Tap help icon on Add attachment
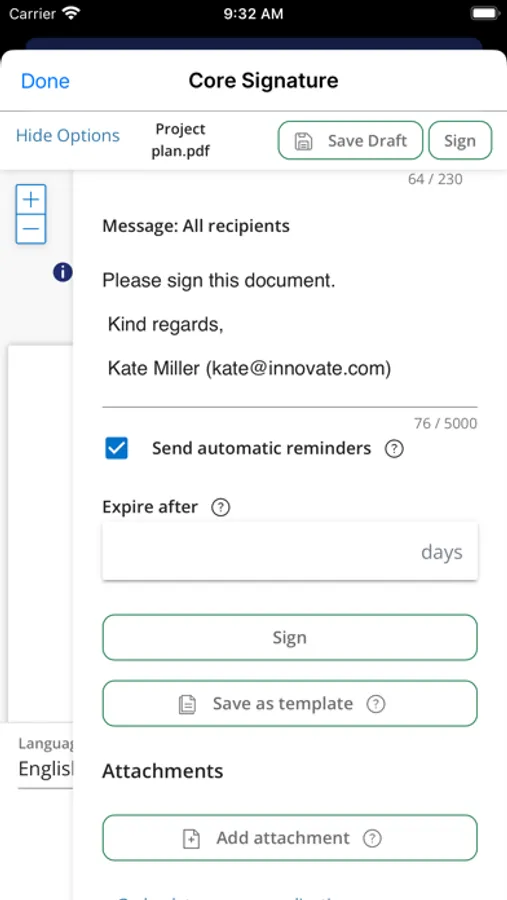The width and height of the screenshot is (507, 900). [x=372, y=838]
